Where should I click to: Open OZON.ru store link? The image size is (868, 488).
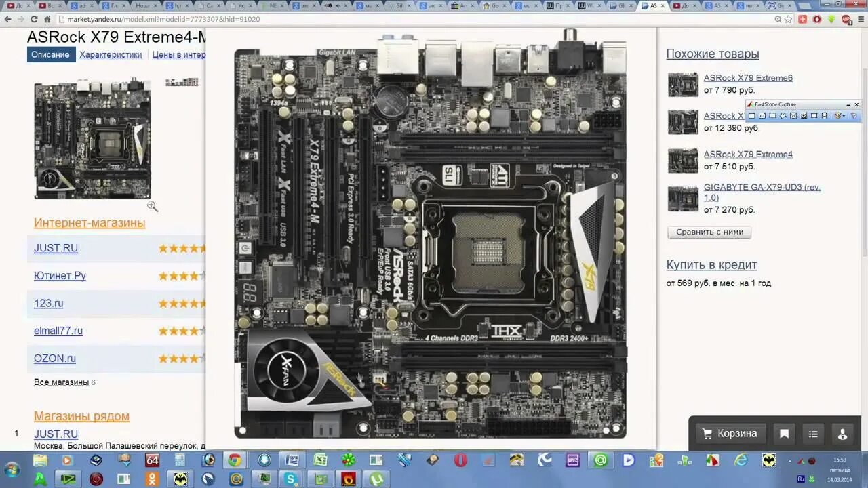(x=55, y=359)
